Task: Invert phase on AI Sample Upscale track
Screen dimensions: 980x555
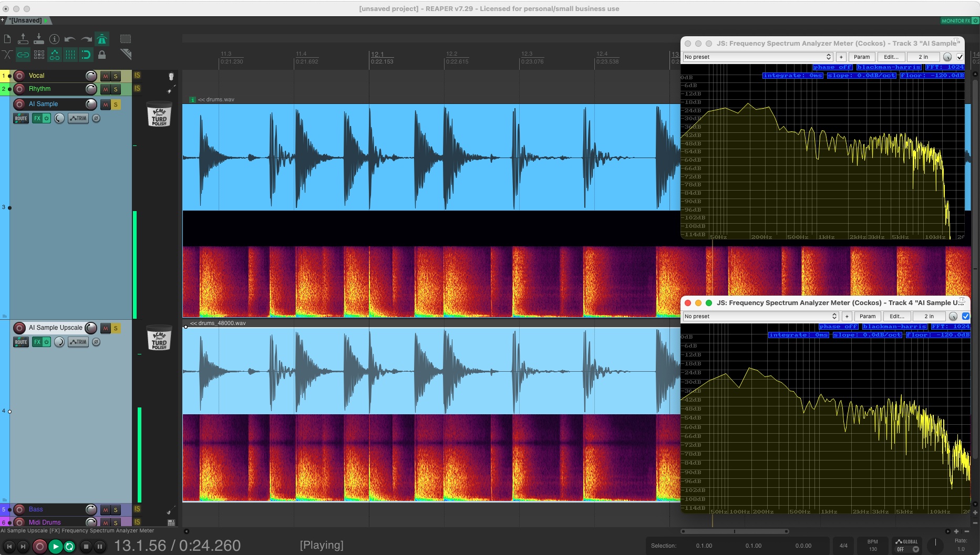Action: tap(96, 342)
